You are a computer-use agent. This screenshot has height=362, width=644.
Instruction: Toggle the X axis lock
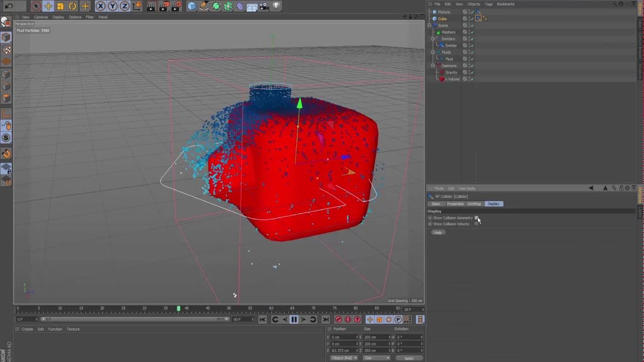tap(101, 6)
